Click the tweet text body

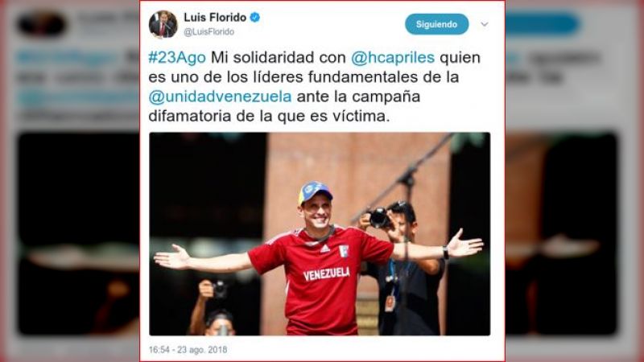click(x=315, y=87)
